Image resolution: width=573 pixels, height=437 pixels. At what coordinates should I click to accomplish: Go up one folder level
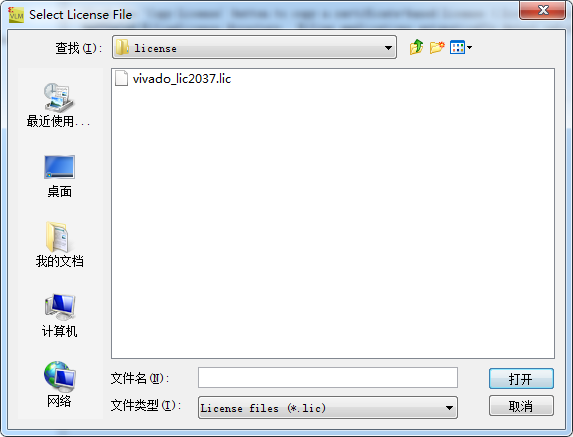click(x=416, y=47)
